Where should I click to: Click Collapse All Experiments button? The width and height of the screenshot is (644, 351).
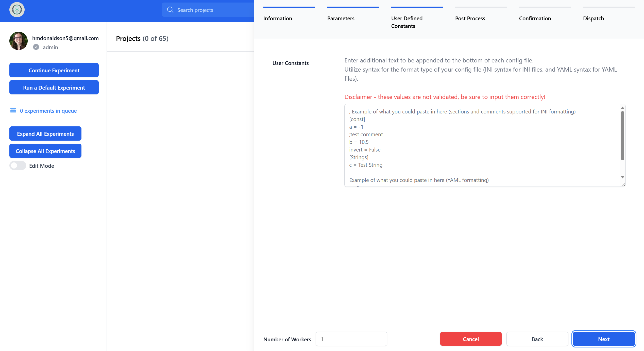click(45, 151)
